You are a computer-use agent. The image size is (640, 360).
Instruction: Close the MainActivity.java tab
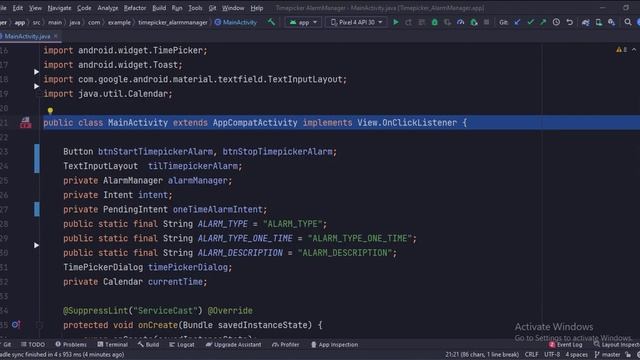tap(56, 36)
